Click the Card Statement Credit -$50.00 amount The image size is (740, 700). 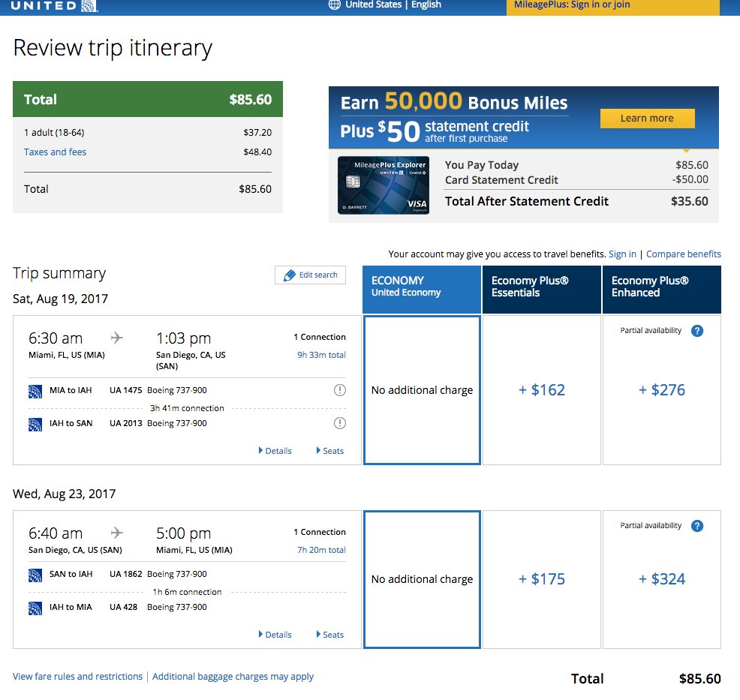[690, 179]
